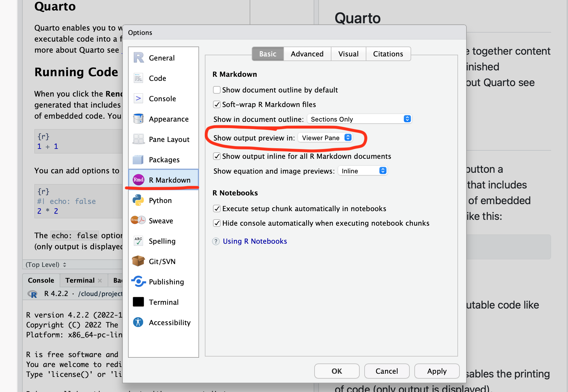The height and width of the screenshot is (392, 568).
Task: Select the Rmd icon for R Markdown
Action: [x=139, y=180]
